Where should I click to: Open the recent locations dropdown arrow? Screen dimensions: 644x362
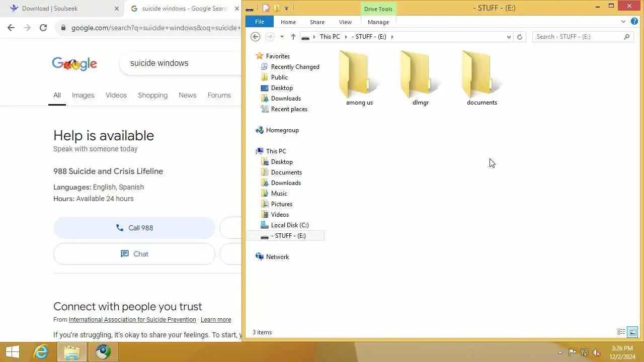tap(282, 37)
